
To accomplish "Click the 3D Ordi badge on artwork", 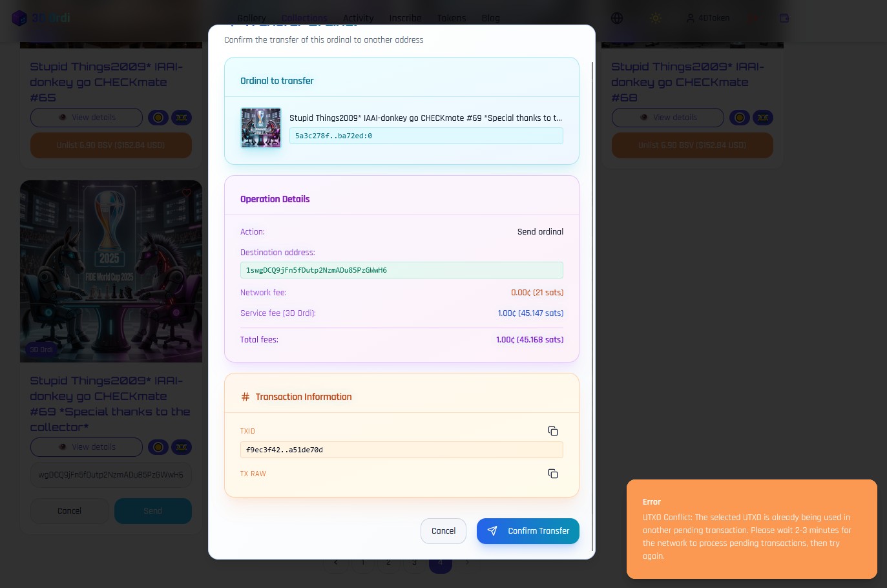I will (x=41, y=350).
